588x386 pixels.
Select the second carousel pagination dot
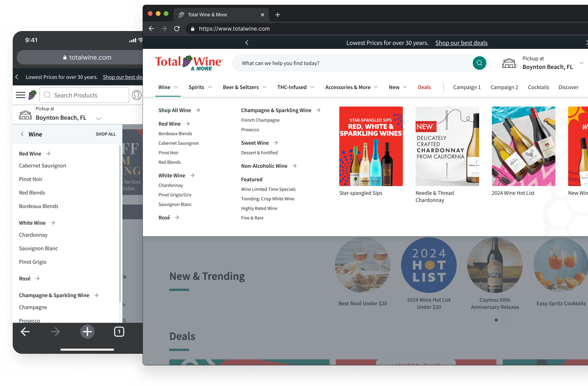(503, 320)
